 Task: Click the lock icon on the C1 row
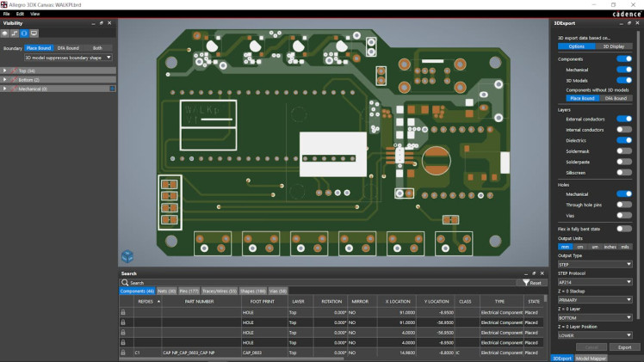tap(124, 353)
